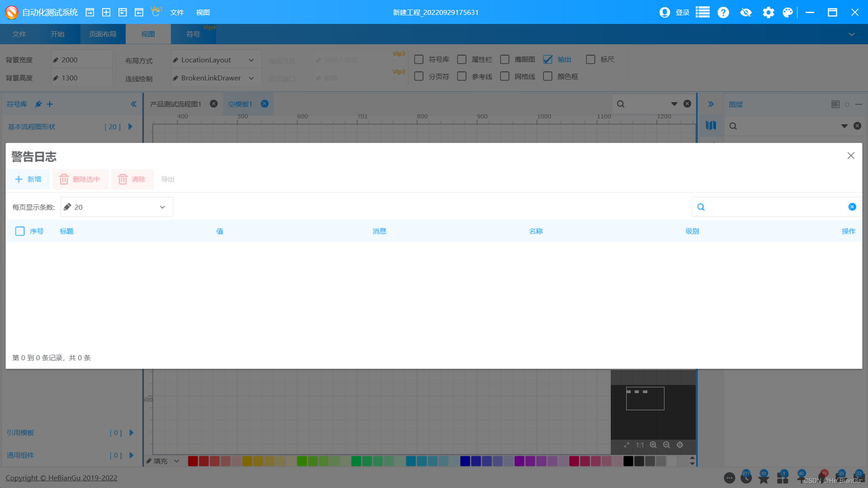Click the Copyright HeBianGu link
Image resolution: width=868 pixels, height=488 pixels.
61,478
